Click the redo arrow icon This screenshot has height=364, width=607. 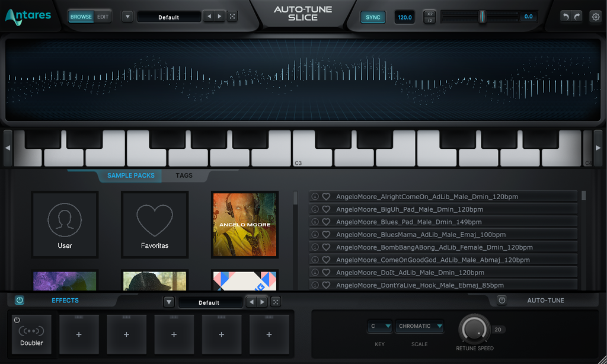(577, 17)
